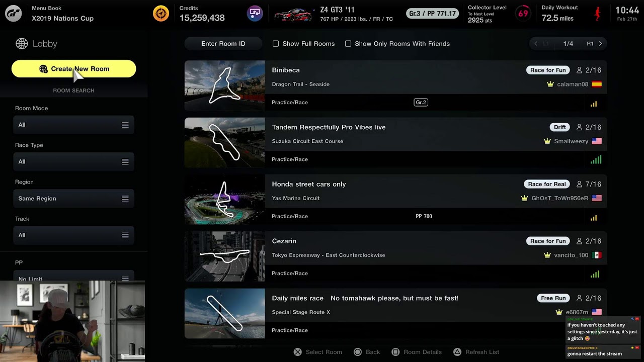Click the Back circle button prompt
Image resolution: width=644 pixels, height=362 pixels.
pos(367,352)
